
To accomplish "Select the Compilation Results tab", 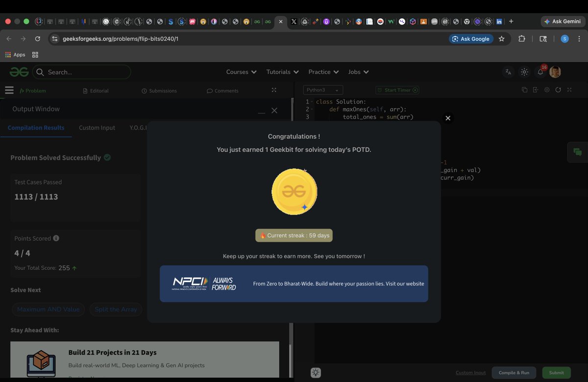I will tap(36, 127).
